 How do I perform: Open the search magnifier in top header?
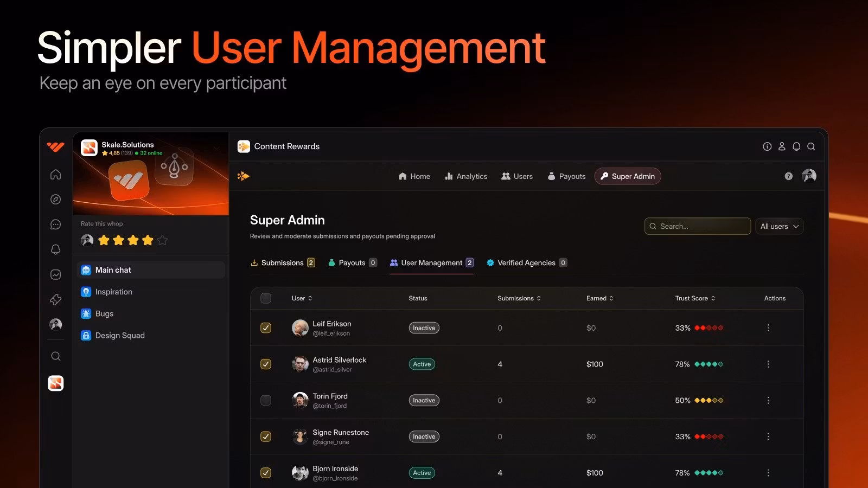click(811, 146)
